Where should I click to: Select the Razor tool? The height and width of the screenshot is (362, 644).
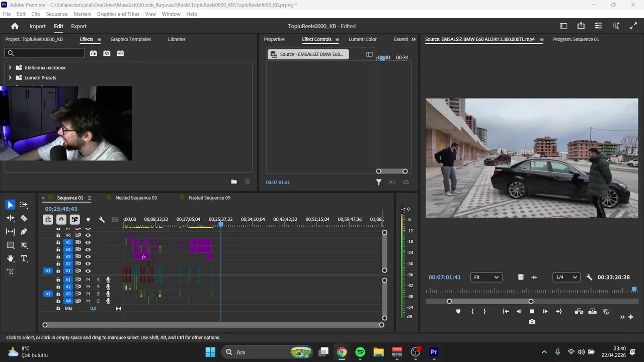click(x=24, y=218)
